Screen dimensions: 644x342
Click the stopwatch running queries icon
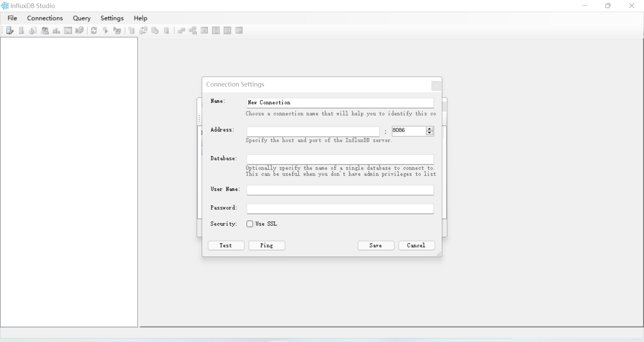33,31
